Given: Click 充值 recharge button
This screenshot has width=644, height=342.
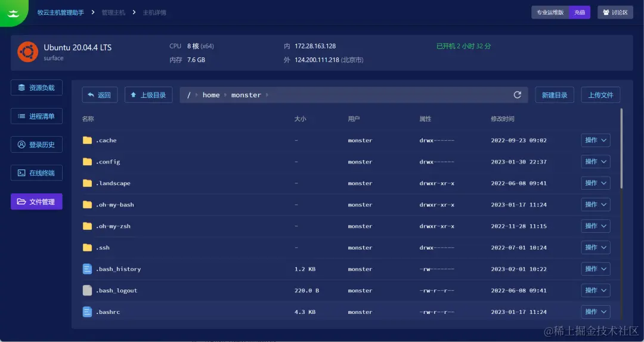Looking at the screenshot, I should (x=580, y=13).
